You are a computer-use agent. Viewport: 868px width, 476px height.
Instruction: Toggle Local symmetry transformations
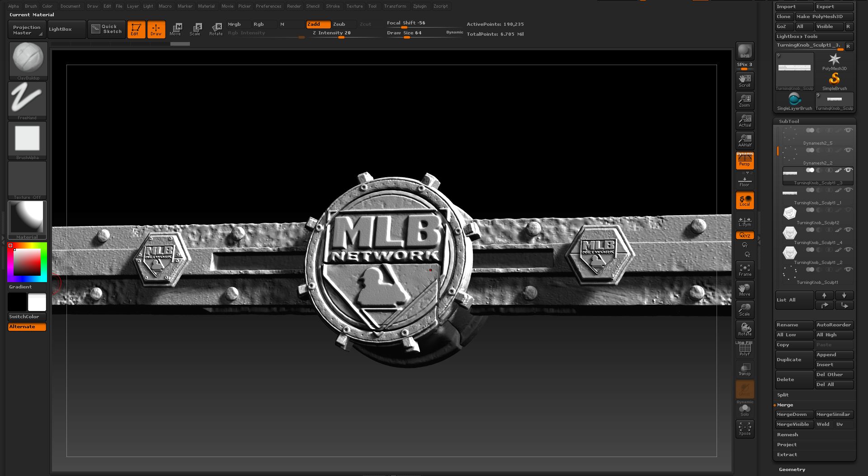pos(745,200)
